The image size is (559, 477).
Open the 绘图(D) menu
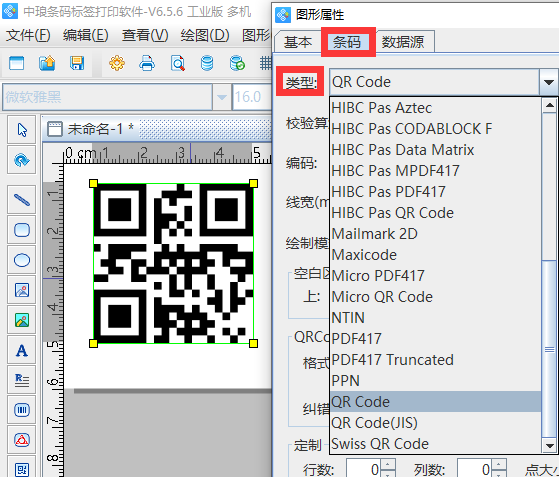tap(205, 35)
